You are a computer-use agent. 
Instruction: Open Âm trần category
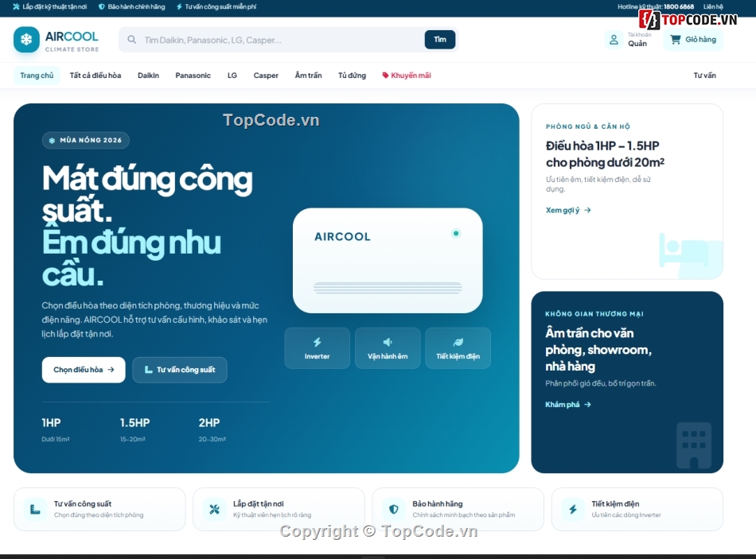click(309, 76)
